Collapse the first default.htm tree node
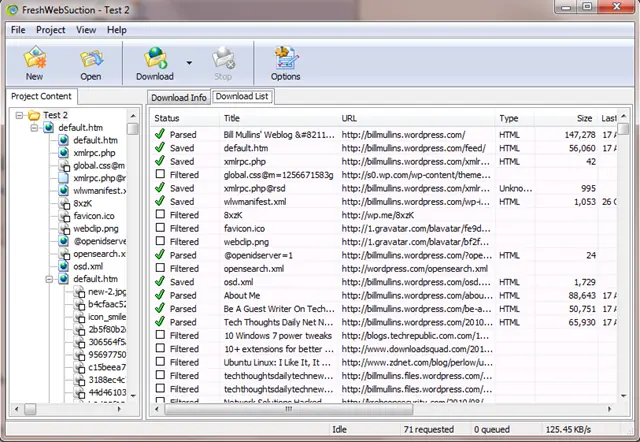Image resolution: width=640 pixels, height=442 pixels. tap(34, 129)
